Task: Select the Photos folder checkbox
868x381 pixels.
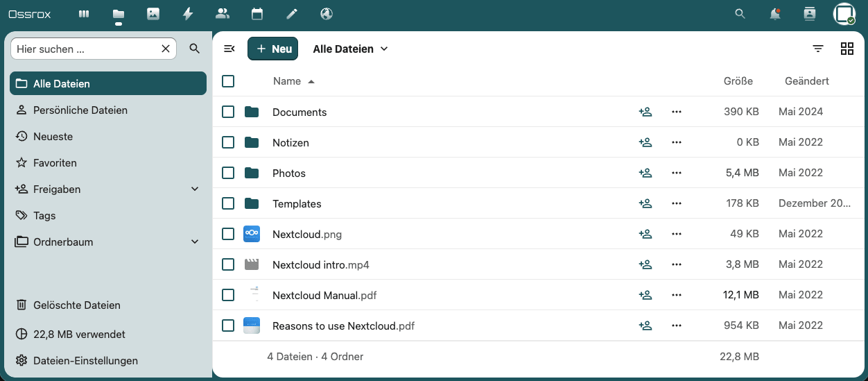Action: click(x=228, y=173)
